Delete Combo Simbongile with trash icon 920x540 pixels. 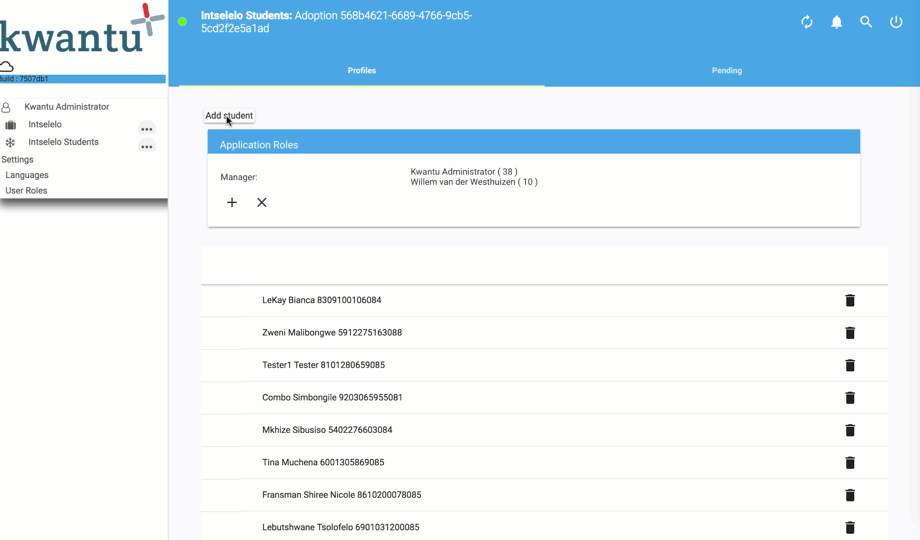click(850, 398)
